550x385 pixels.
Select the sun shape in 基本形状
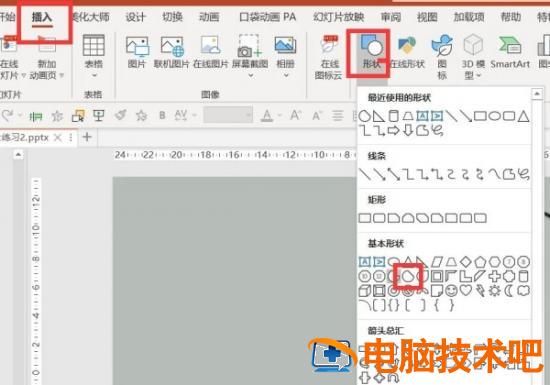(495, 290)
